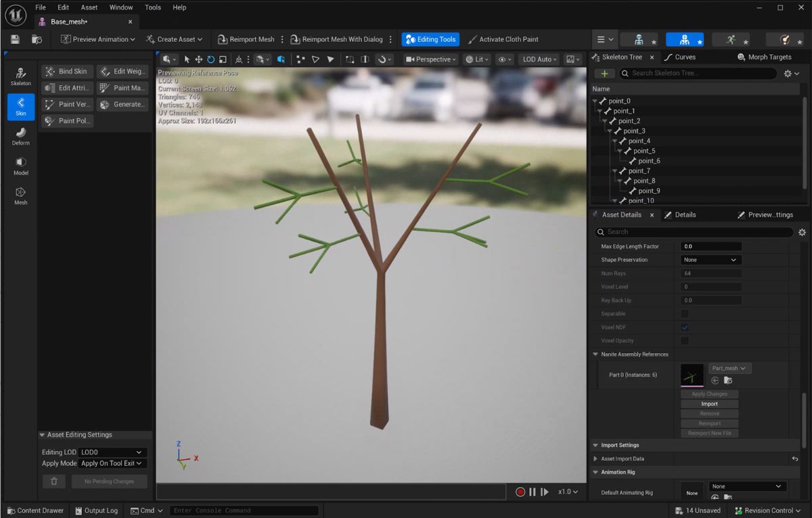Select the Skeleton mode in left sidebar
The width and height of the screenshot is (812, 518).
20,76
